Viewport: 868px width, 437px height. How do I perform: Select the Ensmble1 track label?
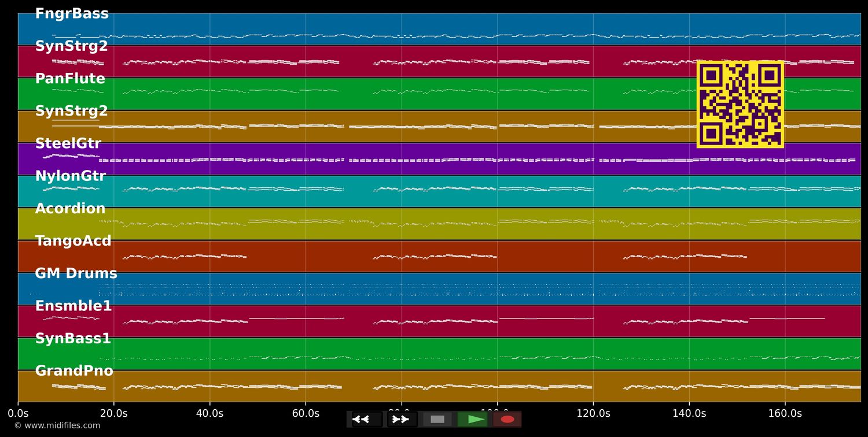[x=73, y=306]
